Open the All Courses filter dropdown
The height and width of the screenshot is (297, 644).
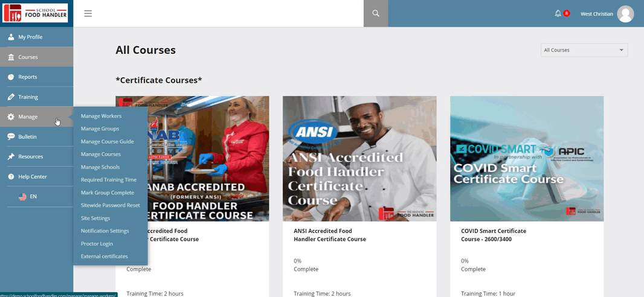[584, 50]
